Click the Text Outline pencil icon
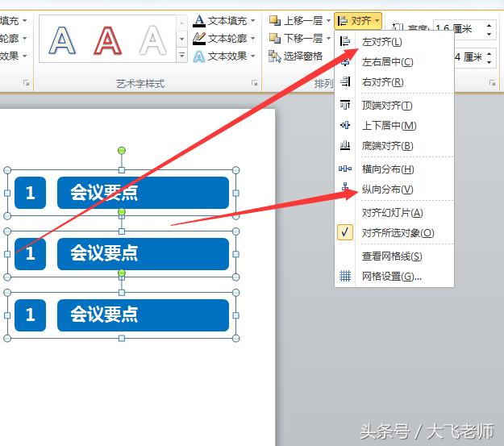 click(199, 39)
